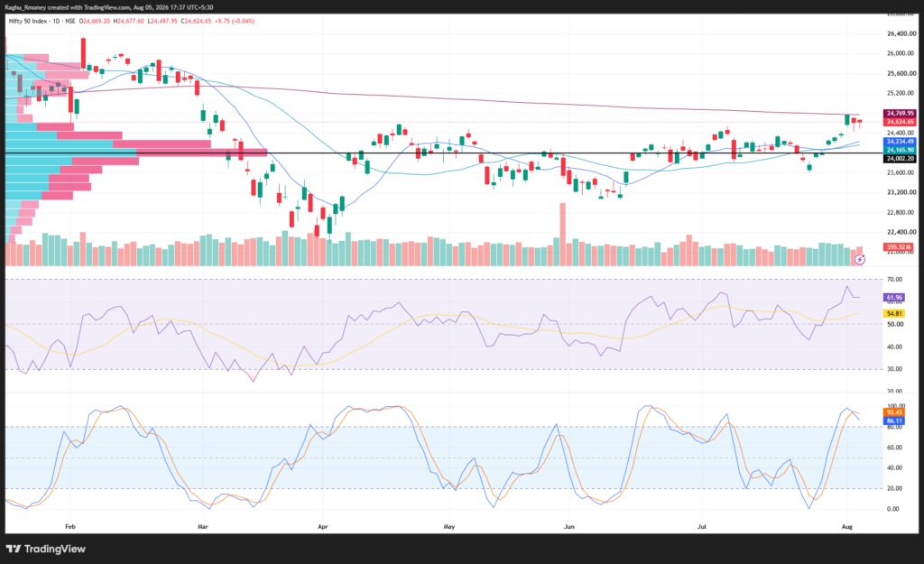Click the 25,200.00 price scale value
The image size is (924, 564).
pos(901,93)
